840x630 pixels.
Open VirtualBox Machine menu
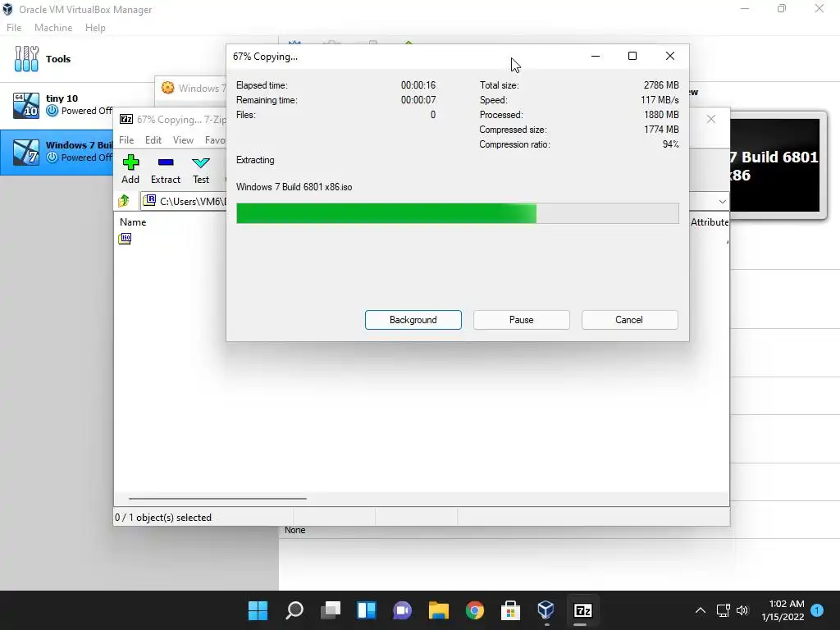tap(53, 28)
